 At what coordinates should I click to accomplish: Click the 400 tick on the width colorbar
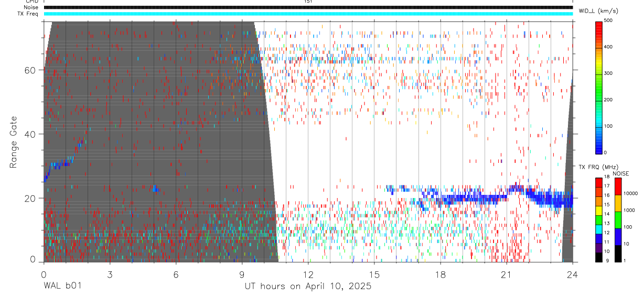pos(608,47)
